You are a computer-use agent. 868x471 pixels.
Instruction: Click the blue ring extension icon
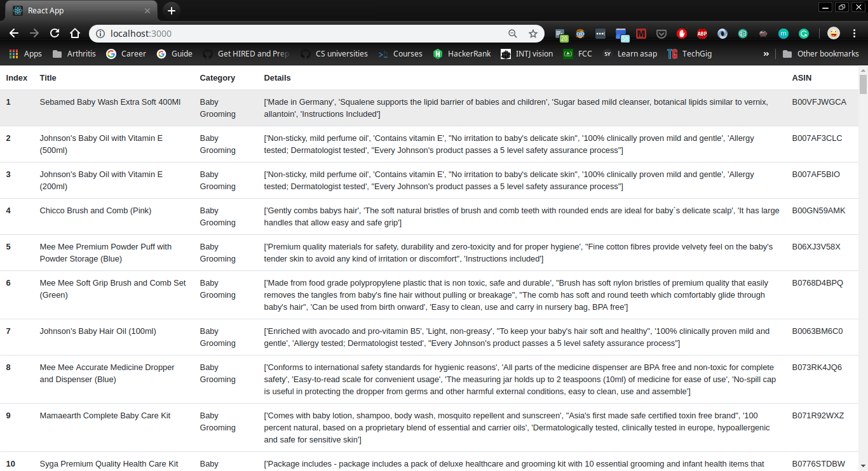click(x=722, y=34)
